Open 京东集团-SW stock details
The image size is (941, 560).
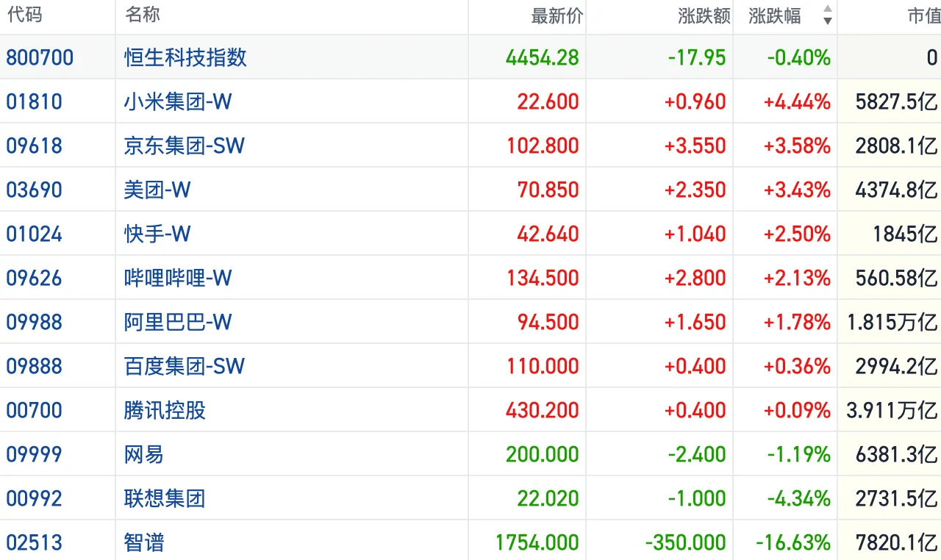184,146
